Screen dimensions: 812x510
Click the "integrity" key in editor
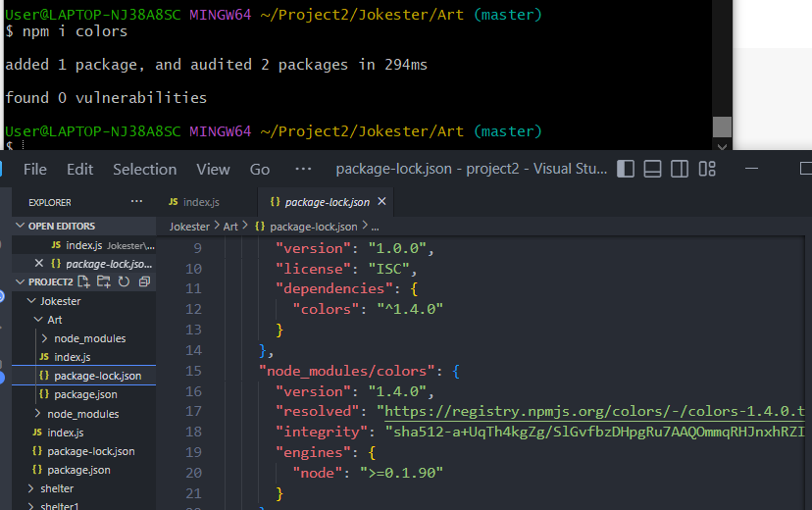(322, 432)
